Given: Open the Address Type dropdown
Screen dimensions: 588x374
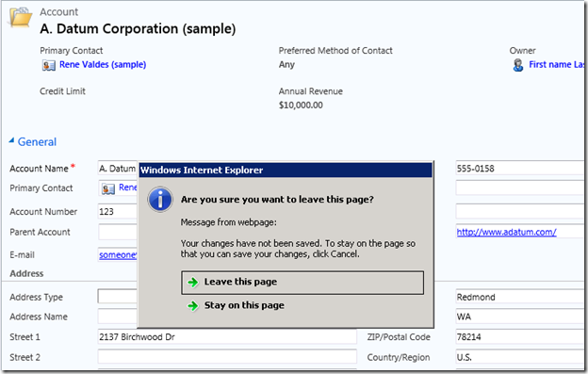Looking at the screenshot, I should 118,296.
